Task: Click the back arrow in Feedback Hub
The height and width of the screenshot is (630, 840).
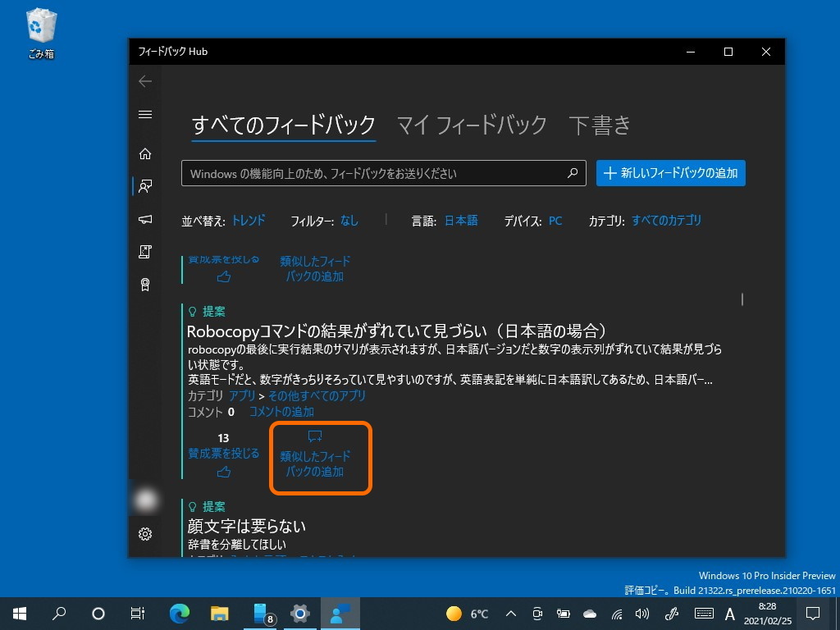Action: tap(145, 81)
